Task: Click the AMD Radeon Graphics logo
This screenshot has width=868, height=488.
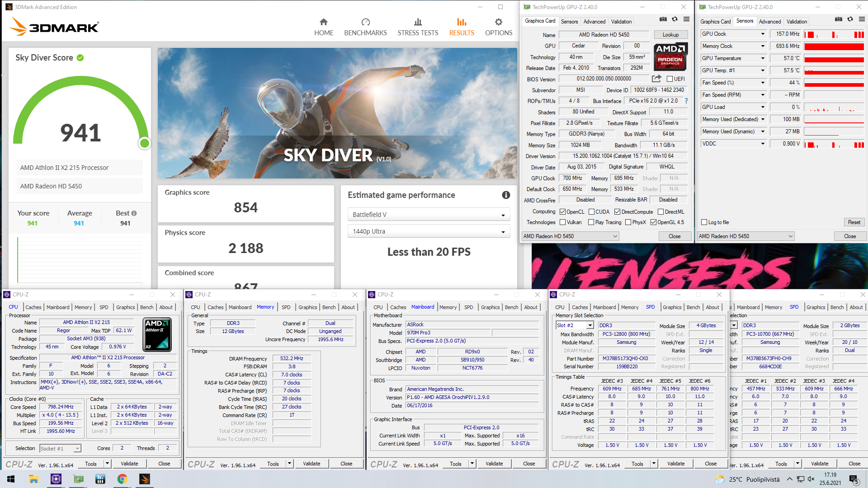Action: (x=670, y=56)
